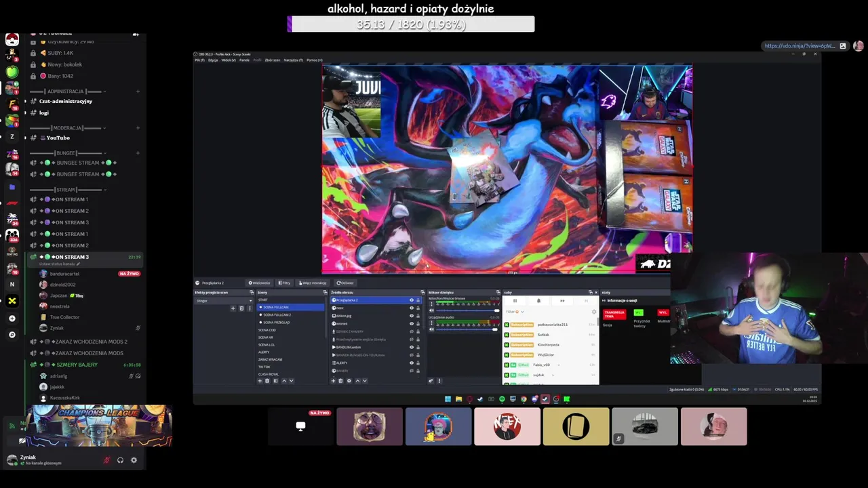The width and height of the screenshot is (868, 488).
Task: Open Discord discover servers icon
Action: [12, 335]
